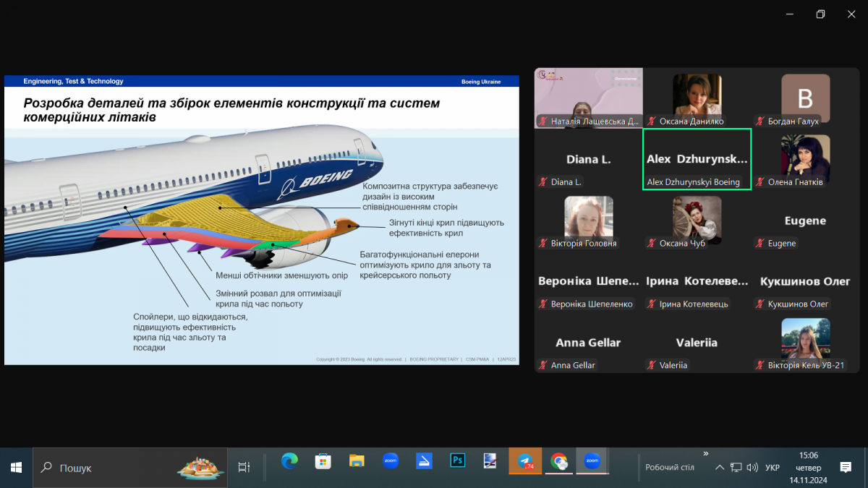Open the УКР language selector
The height and width of the screenshot is (488, 868).
coord(772,468)
